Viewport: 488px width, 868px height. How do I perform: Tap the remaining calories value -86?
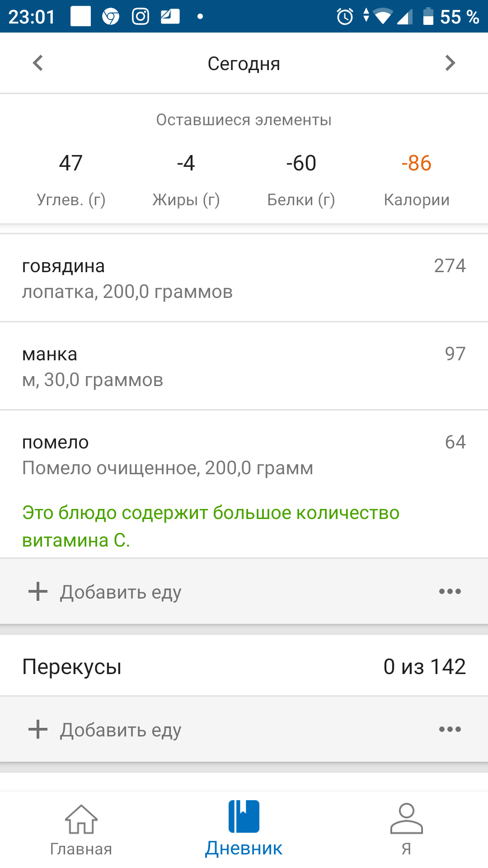click(x=416, y=163)
